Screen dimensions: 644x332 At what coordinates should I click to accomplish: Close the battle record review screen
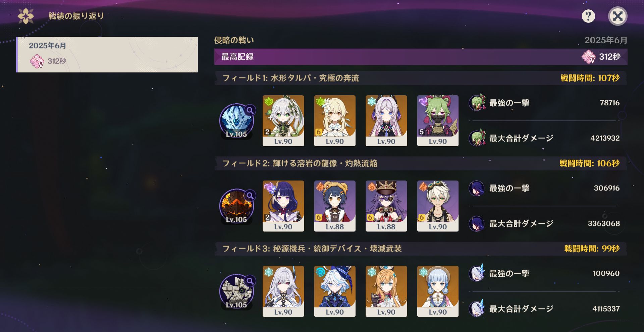pyautogui.click(x=618, y=16)
